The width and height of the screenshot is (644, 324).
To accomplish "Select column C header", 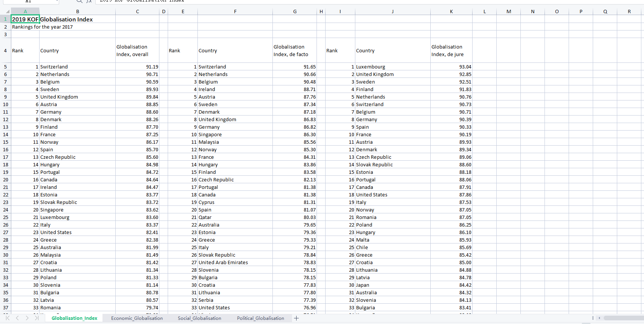I will tap(138, 11).
